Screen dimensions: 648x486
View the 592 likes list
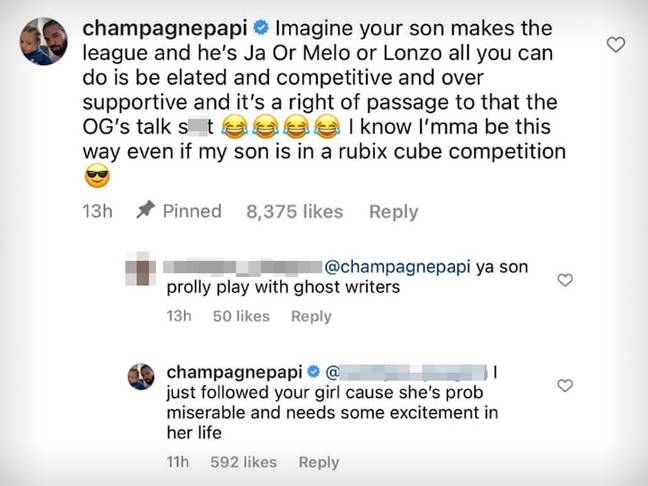tap(243, 462)
